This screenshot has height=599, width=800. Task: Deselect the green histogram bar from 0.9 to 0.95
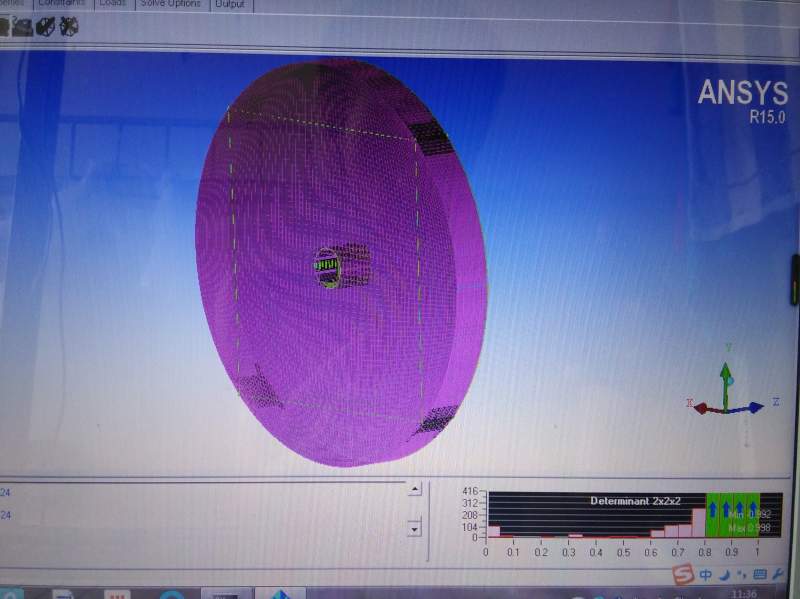click(740, 515)
